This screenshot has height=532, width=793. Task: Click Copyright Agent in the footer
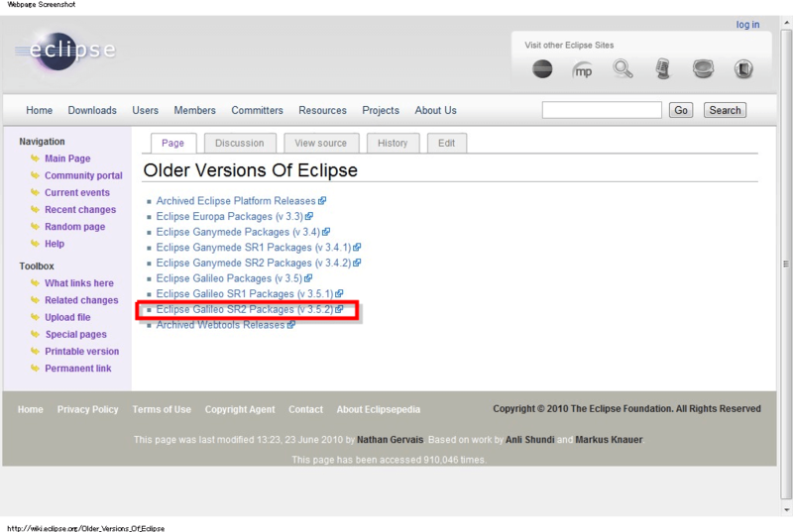point(240,409)
